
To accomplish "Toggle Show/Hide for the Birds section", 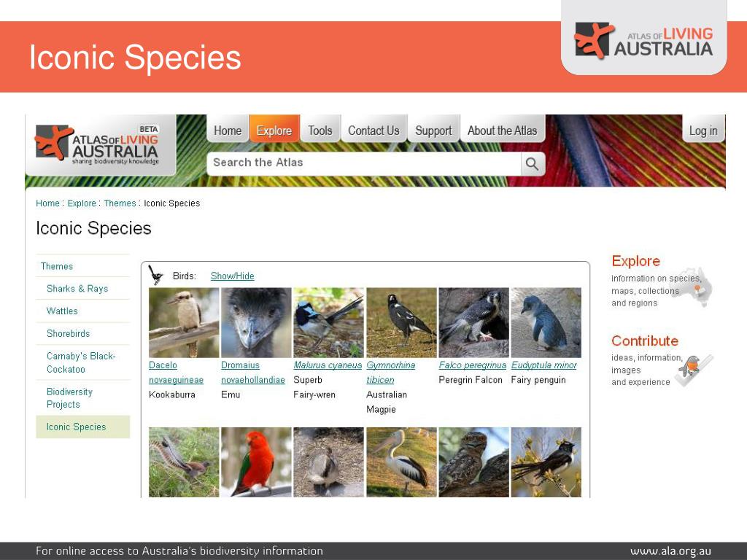I will 233,276.
